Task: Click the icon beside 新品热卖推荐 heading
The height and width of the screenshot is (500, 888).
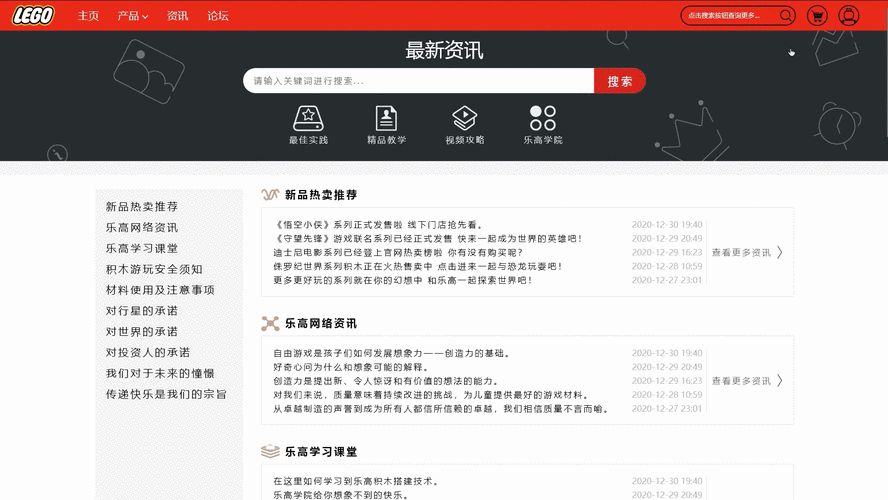Action: (270, 195)
